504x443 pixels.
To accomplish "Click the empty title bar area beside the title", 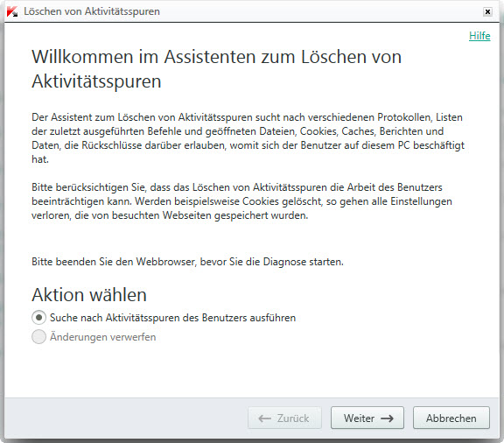I will 321,11.
